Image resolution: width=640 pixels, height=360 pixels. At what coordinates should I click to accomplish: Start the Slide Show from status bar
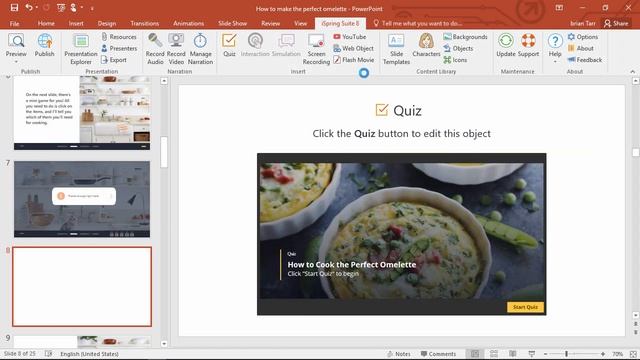click(531, 354)
